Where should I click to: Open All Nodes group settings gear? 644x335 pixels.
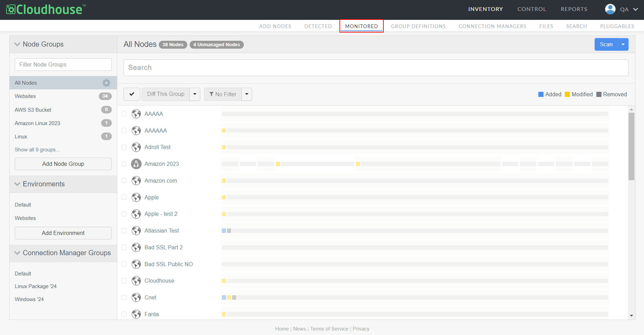pyautogui.click(x=106, y=83)
